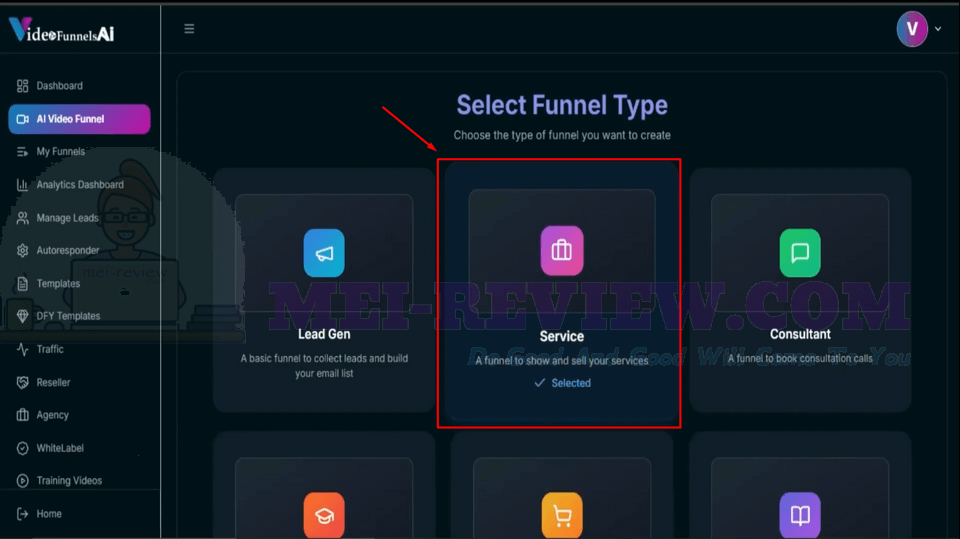The height and width of the screenshot is (539, 960).
Task: Open AI Video Funnel menu item
Action: (79, 119)
